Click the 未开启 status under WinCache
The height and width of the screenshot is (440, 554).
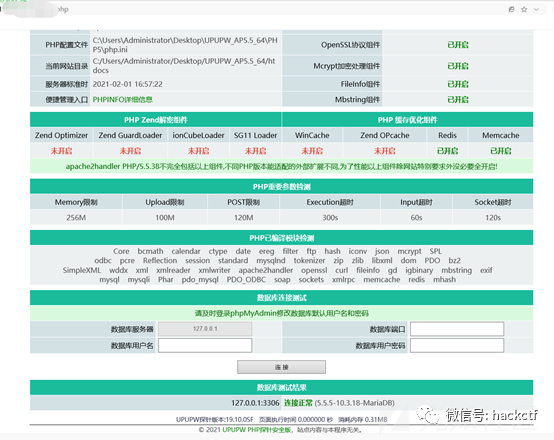312,151
